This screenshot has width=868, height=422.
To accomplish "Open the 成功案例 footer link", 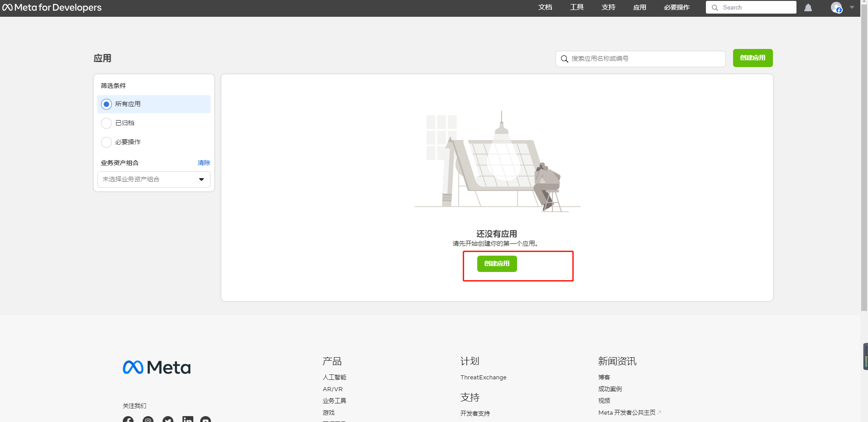I will [x=610, y=389].
